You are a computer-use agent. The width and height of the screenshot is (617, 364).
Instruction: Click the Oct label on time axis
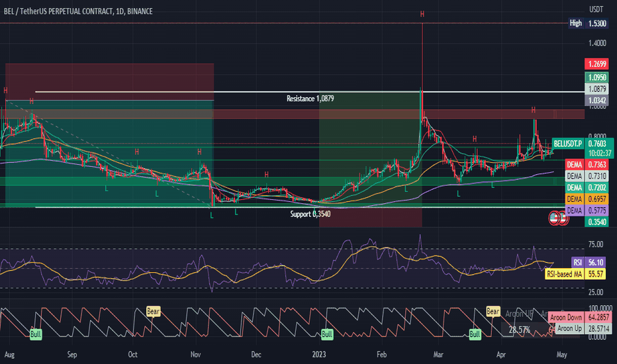(132, 355)
